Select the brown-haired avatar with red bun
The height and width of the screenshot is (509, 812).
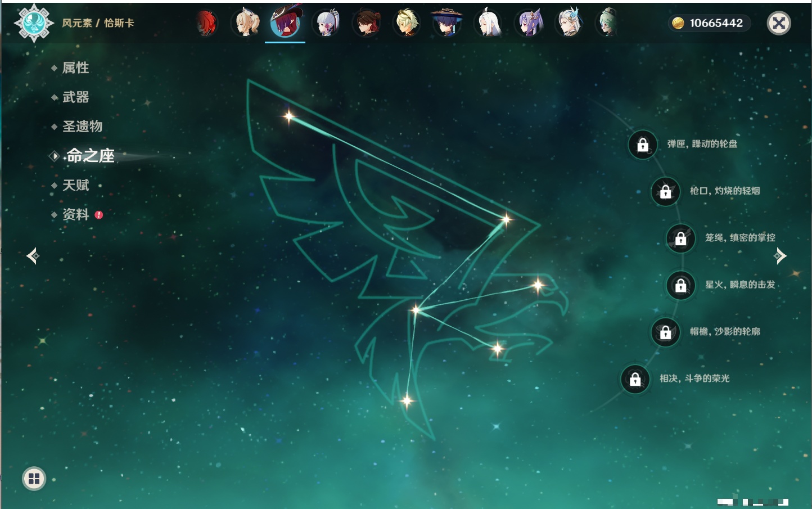[x=367, y=24]
